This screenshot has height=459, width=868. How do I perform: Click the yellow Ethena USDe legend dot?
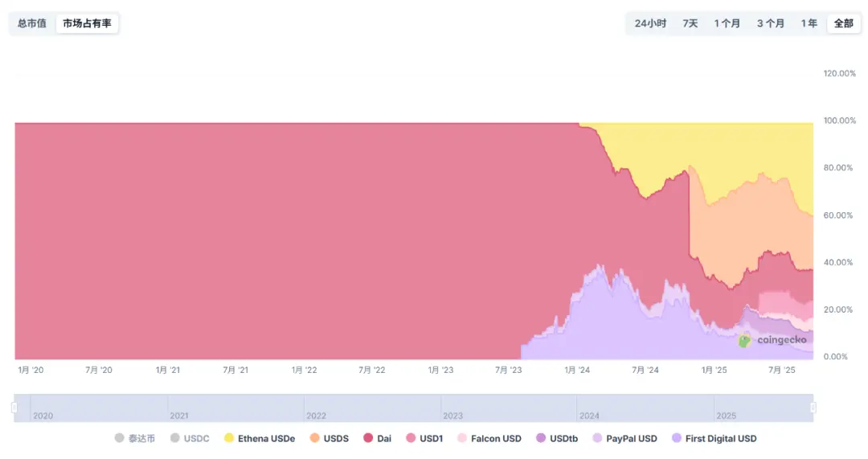[x=229, y=438]
